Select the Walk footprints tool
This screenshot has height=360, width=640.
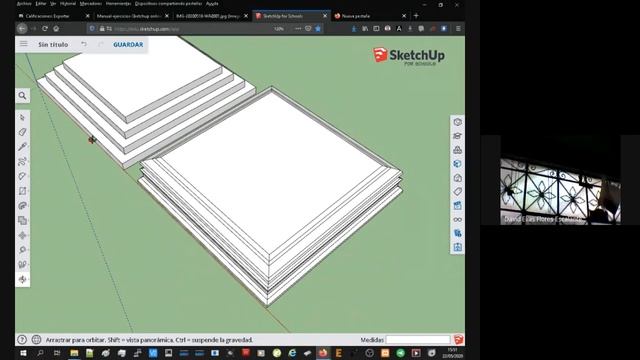pos(22,264)
